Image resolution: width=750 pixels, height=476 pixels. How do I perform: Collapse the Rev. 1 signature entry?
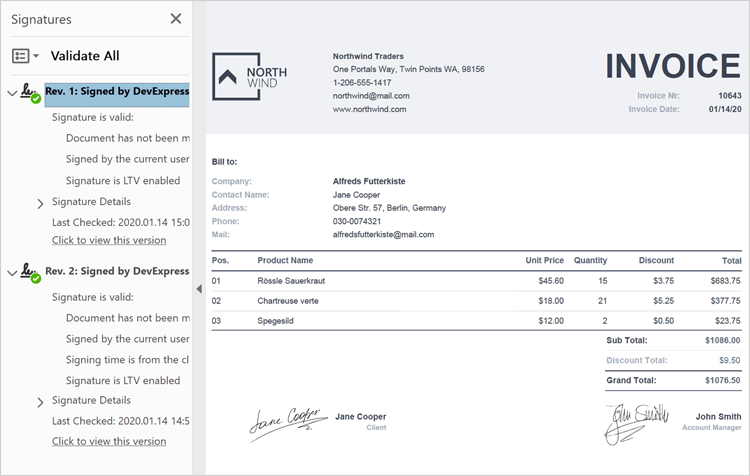(x=12, y=93)
